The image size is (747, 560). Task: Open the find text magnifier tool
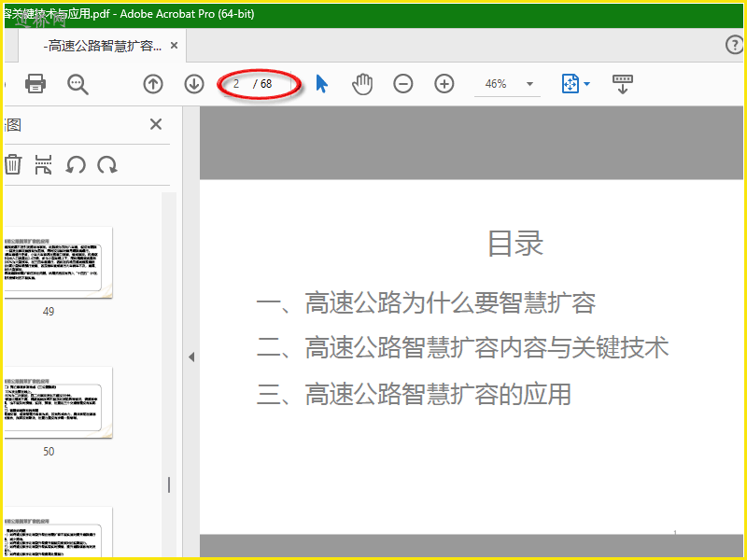point(78,84)
